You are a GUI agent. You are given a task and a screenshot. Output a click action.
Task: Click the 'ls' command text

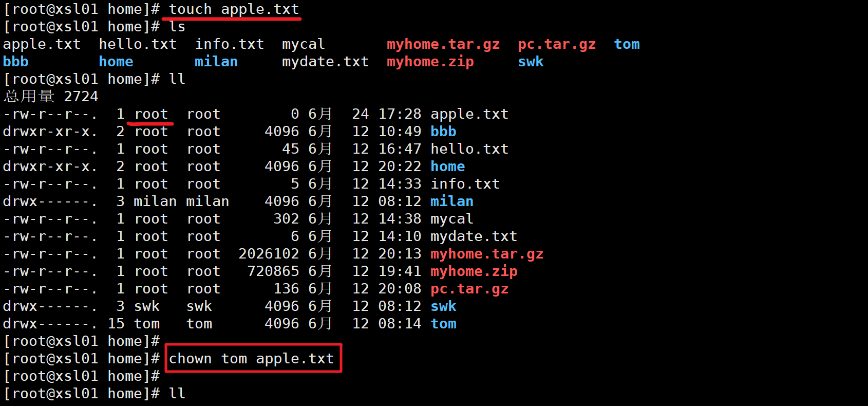(x=177, y=27)
